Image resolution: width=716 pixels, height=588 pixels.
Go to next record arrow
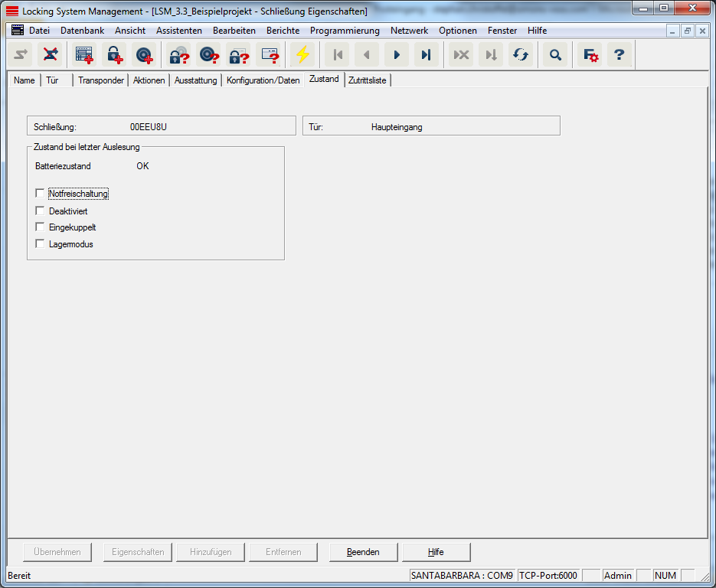point(397,55)
